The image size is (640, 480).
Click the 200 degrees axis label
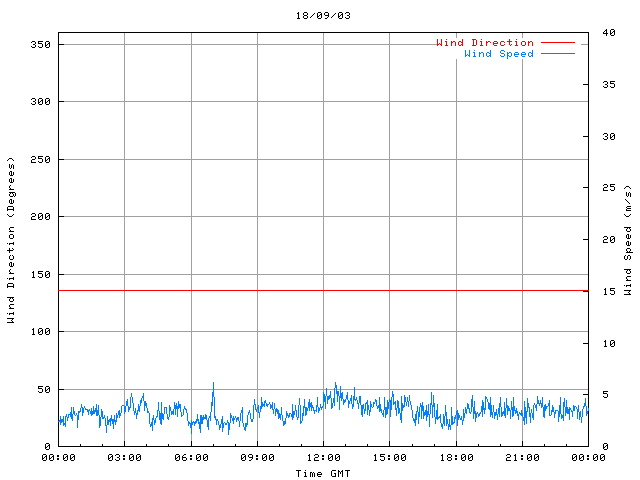[40, 217]
